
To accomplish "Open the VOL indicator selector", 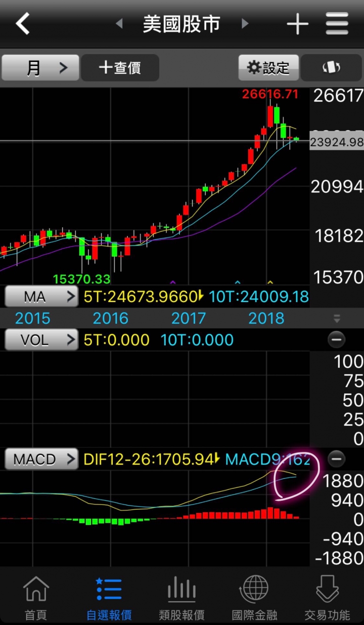I will tap(41, 340).
